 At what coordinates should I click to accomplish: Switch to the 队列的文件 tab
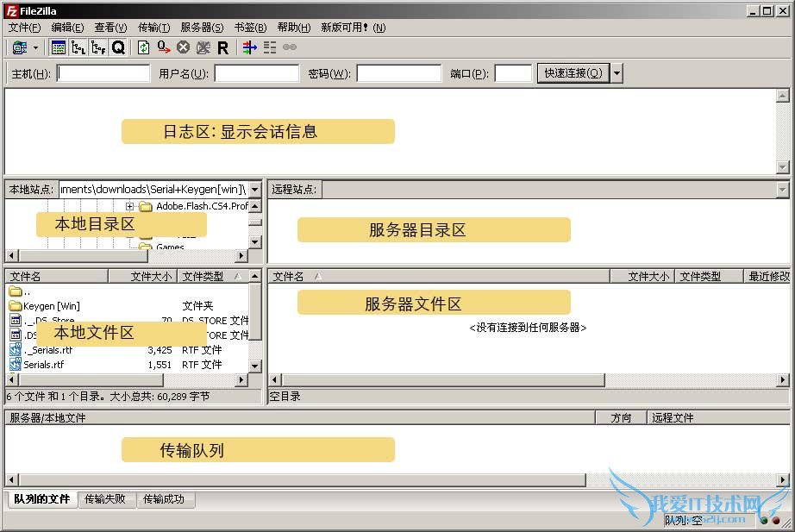42,499
